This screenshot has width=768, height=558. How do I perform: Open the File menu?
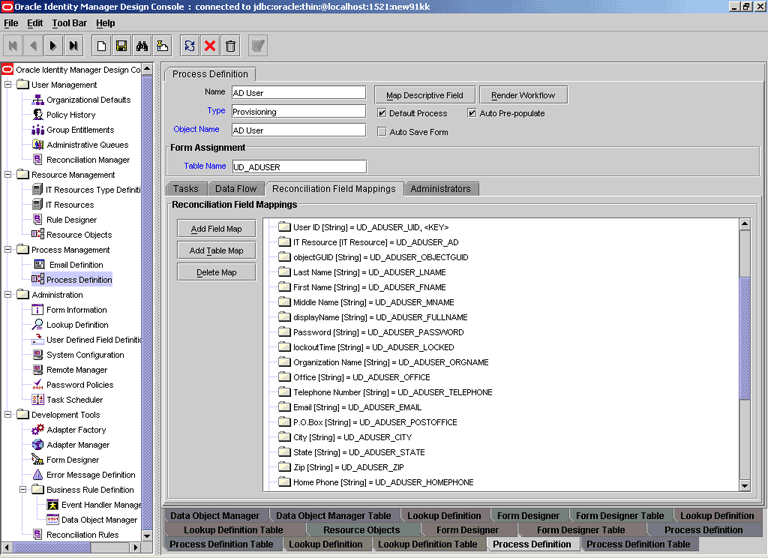click(11, 23)
